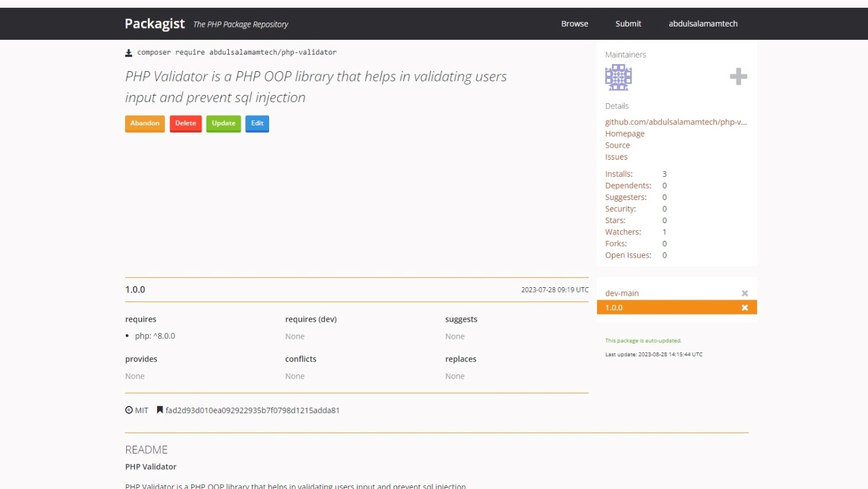Image resolution: width=868 pixels, height=489 pixels.
Task: Open the Stars link
Action: (615, 220)
